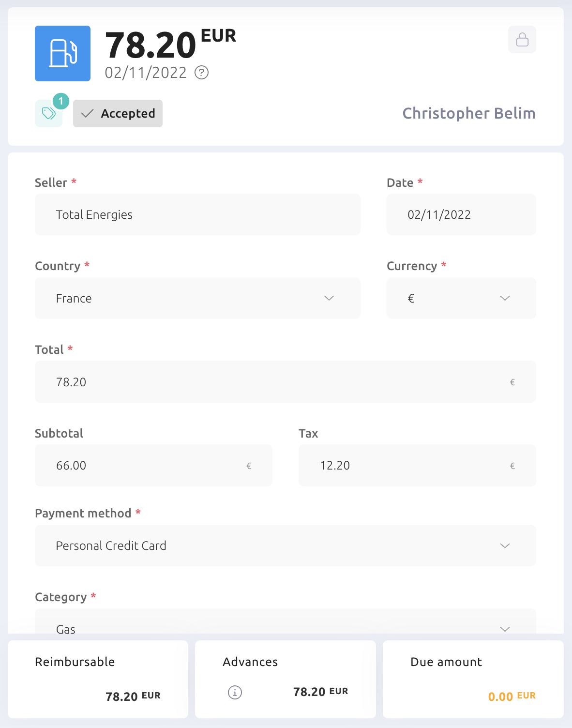Click the blue gas pump category icon
This screenshot has width=572, height=728.
[x=62, y=53]
